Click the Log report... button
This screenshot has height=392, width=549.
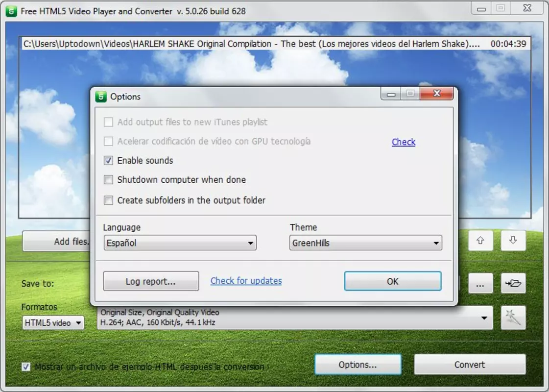point(151,281)
